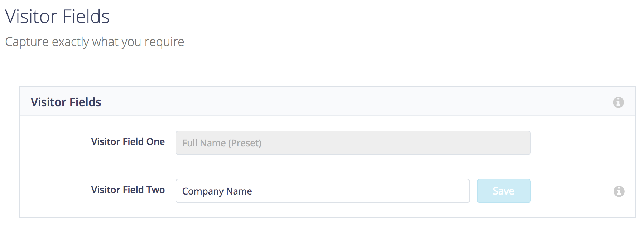Viewport: 644px width, 229px height.
Task: Focus the Company Name input field
Action: coord(322,191)
